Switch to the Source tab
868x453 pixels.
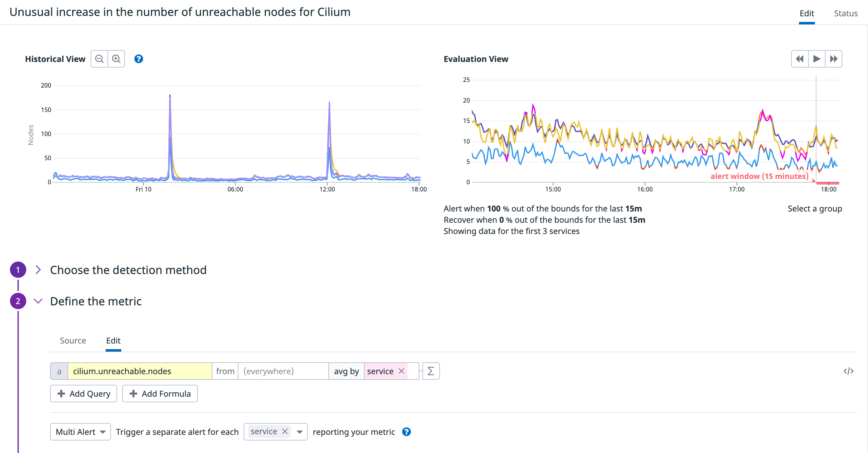pyautogui.click(x=73, y=341)
